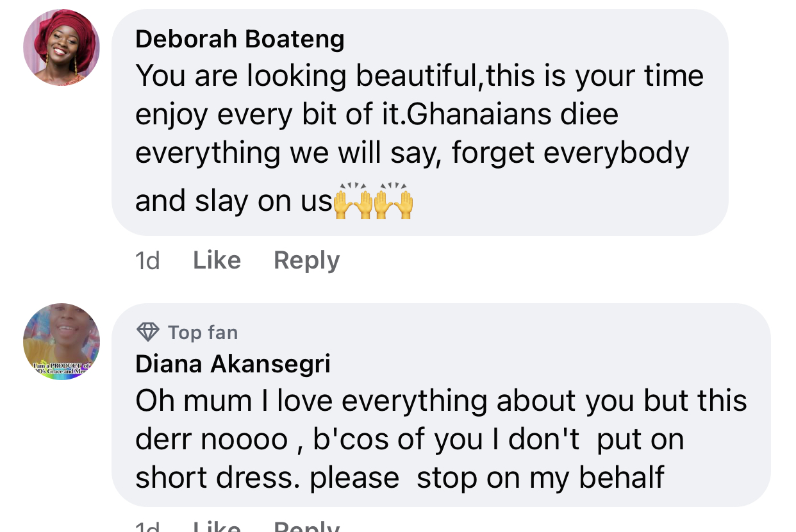
Task: Click the "Top fan" badge label
Action: 203,333
